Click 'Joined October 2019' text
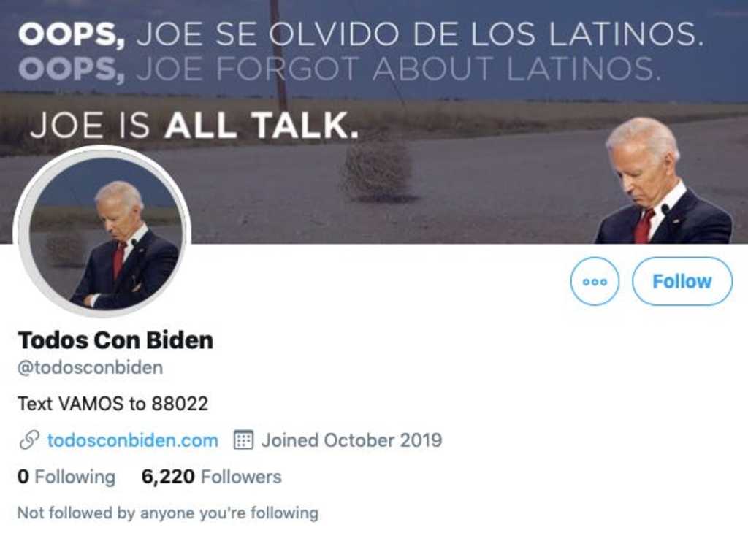 point(351,440)
